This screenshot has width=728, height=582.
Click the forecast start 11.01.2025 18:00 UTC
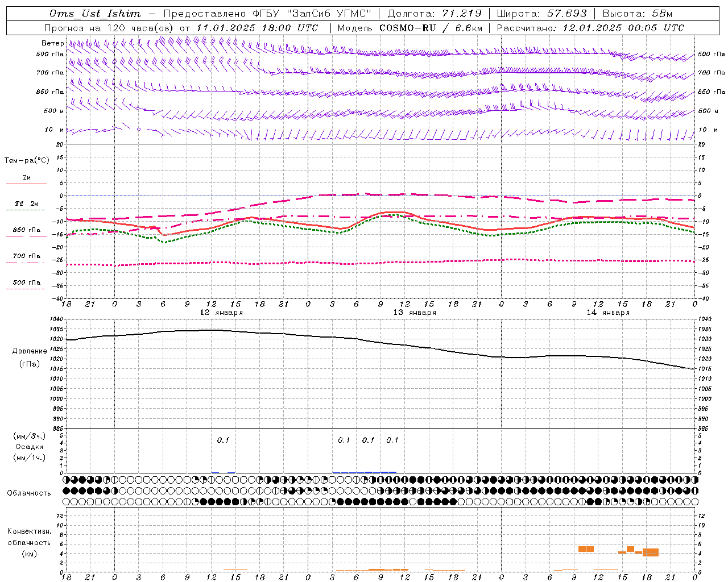[x=257, y=28]
